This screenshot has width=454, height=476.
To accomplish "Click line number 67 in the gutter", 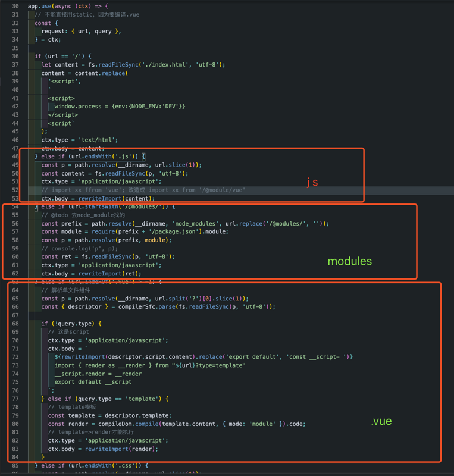I will (x=15, y=315).
